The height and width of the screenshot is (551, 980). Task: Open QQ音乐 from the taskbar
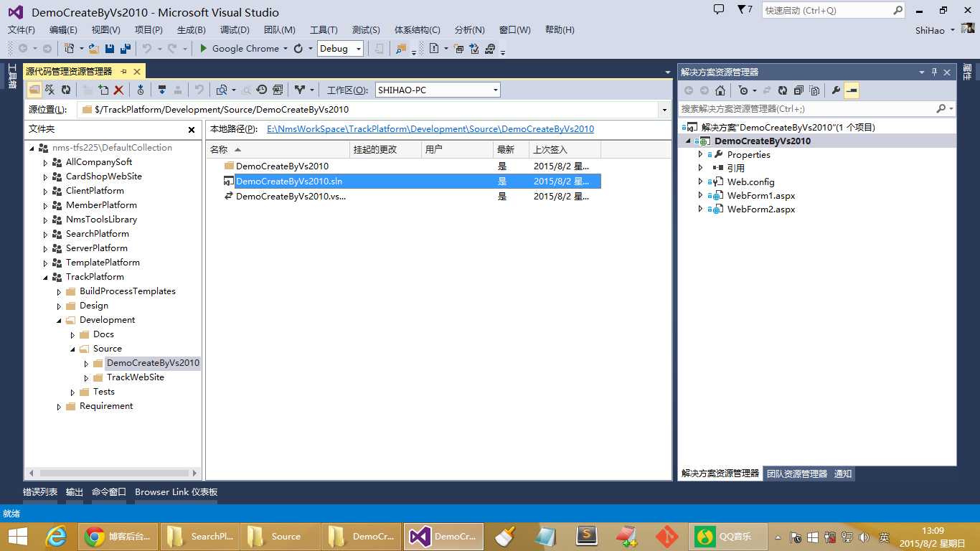click(727, 537)
